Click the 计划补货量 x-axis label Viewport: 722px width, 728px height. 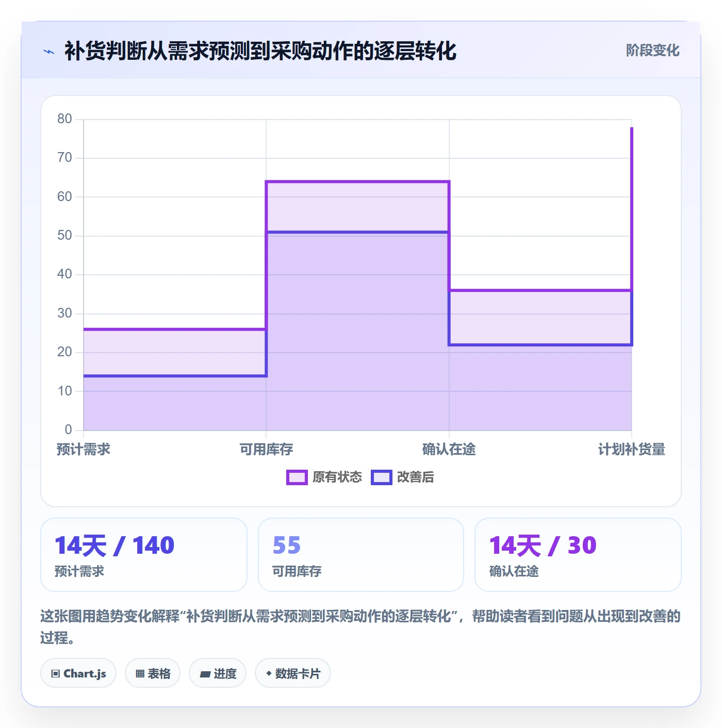(x=632, y=450)
